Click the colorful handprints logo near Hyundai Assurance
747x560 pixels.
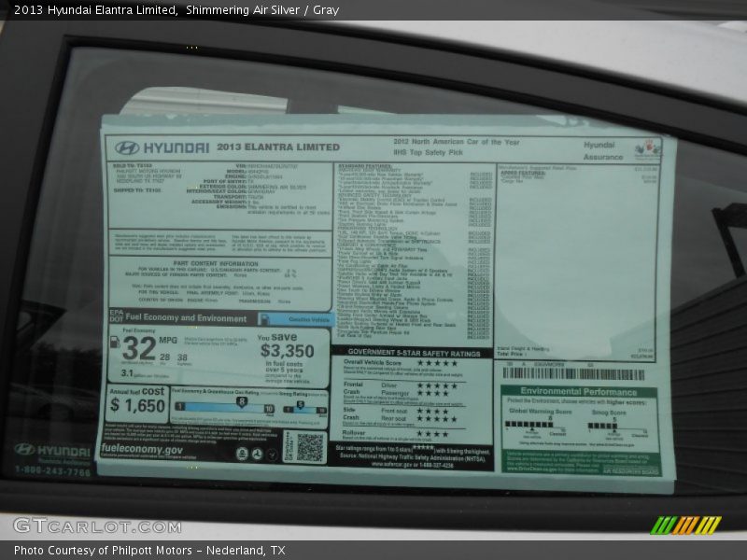point(646,148)
